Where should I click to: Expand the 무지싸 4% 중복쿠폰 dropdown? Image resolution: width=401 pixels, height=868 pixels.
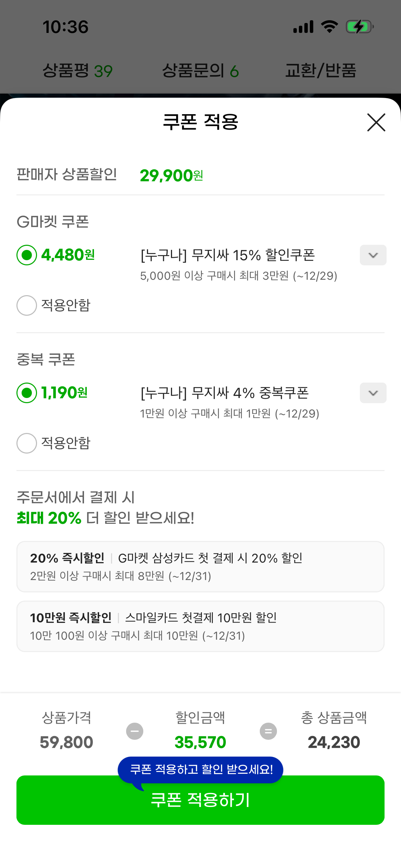click(373, 393)
